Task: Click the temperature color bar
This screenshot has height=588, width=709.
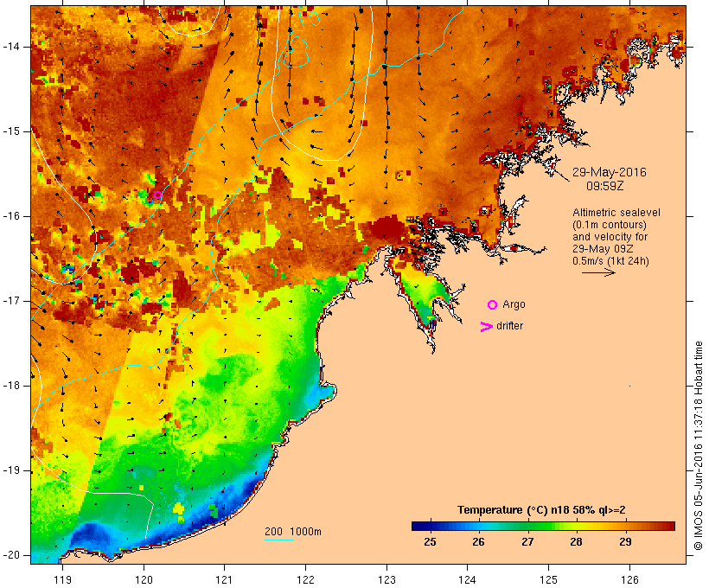Action: point(543,526)
